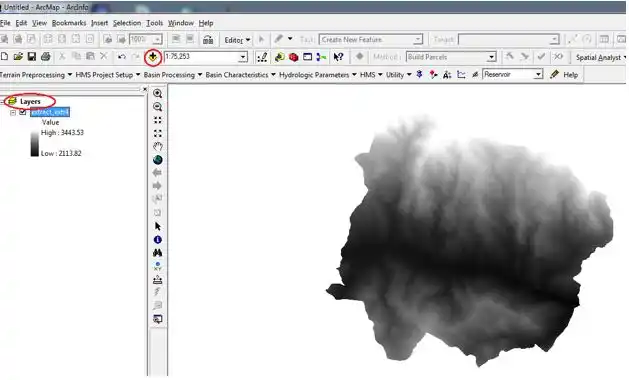Toggle visibility checkbox of the raster layer
The width and height of the screenshot is (629, 380).
click(23, 112)
